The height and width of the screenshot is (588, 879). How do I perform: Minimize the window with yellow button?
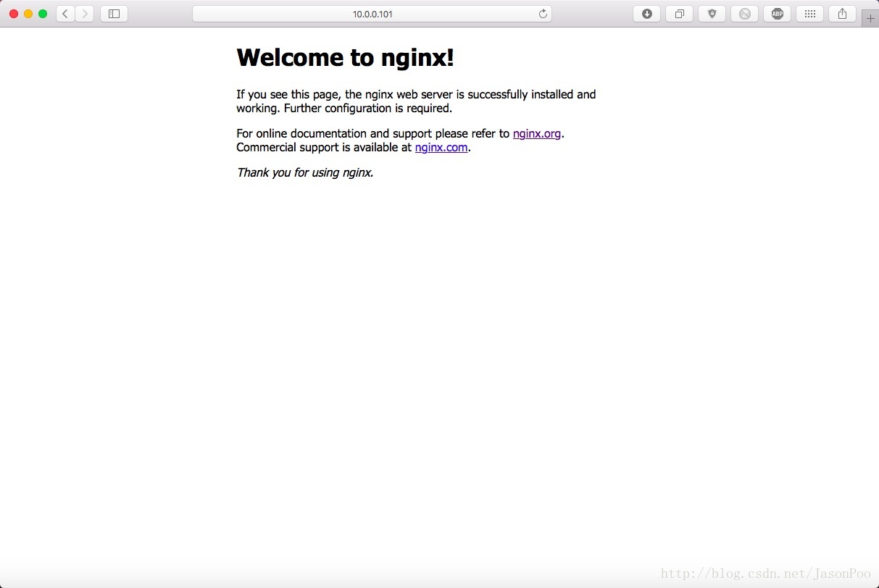28,14
